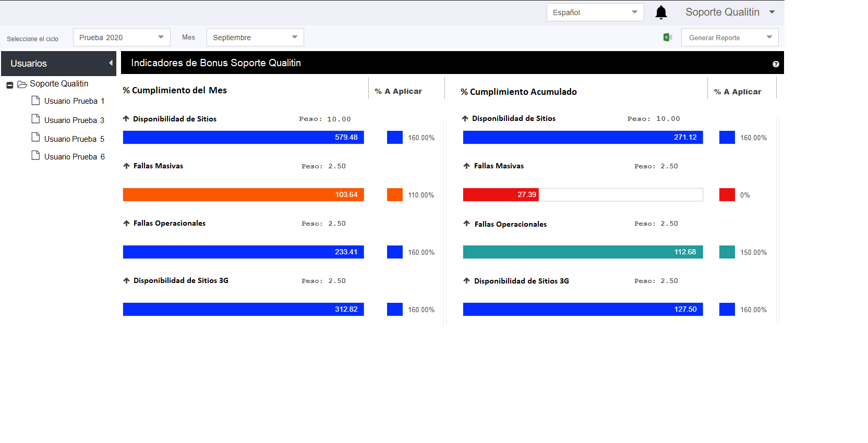Select Usuario Prueba 3 in tree
868x443 pixels.
[x=74, y=120]
